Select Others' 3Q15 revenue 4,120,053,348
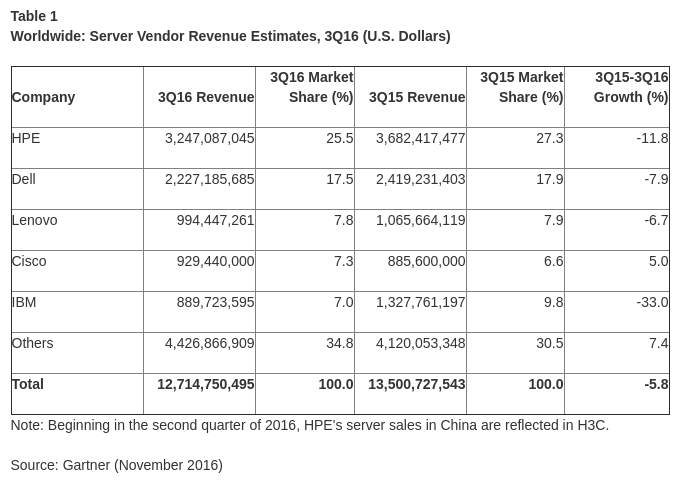The height and width of the screenshot is (488, 685). (421, 343)
